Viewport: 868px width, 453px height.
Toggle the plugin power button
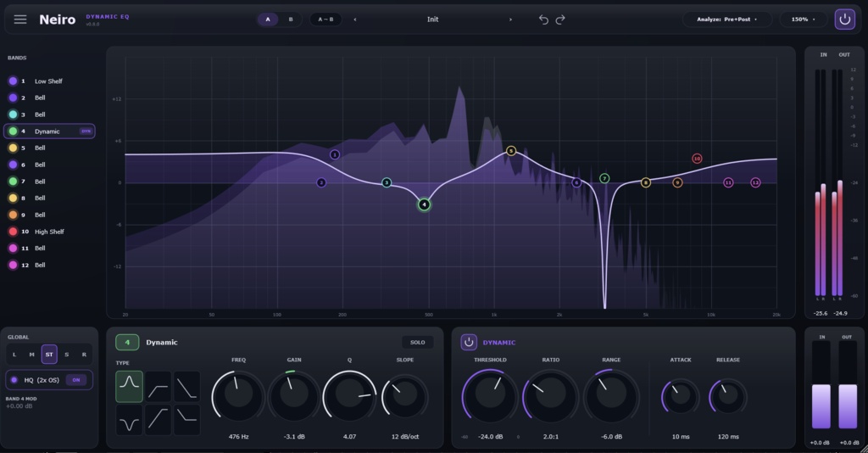[x=844, y=20]
